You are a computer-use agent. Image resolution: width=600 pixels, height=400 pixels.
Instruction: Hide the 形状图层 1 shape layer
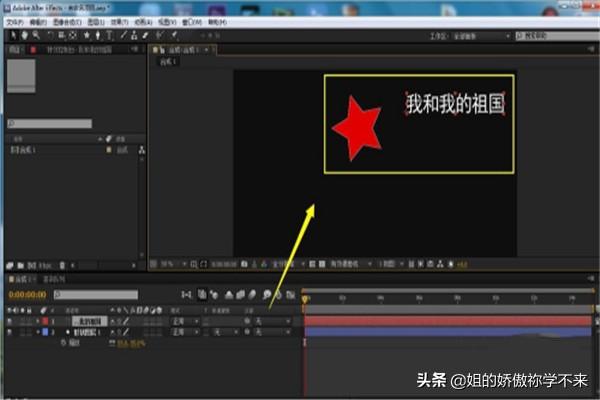tap(9, 331)
